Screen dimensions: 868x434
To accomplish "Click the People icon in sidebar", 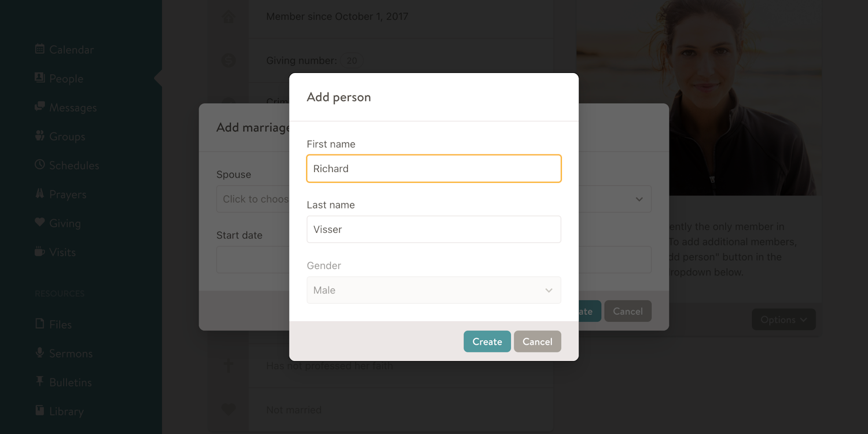I will 39,78.
